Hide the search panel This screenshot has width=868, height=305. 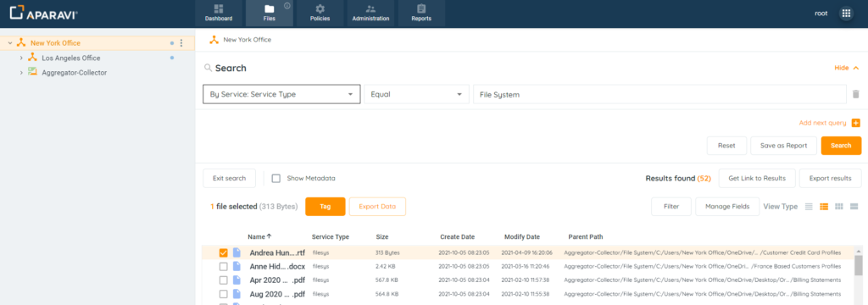847,68
